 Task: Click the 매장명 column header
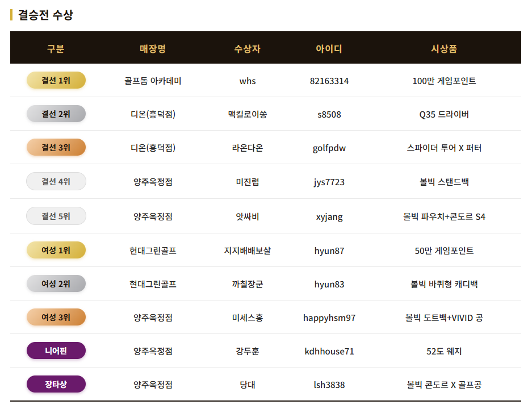click(153, 49)
